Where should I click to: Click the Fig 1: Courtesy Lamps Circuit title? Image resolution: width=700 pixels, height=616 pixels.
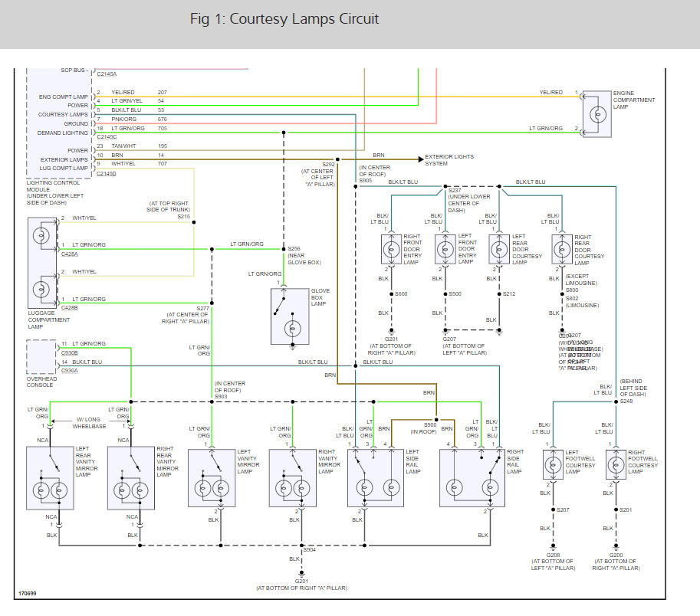[x=284, y=18]
